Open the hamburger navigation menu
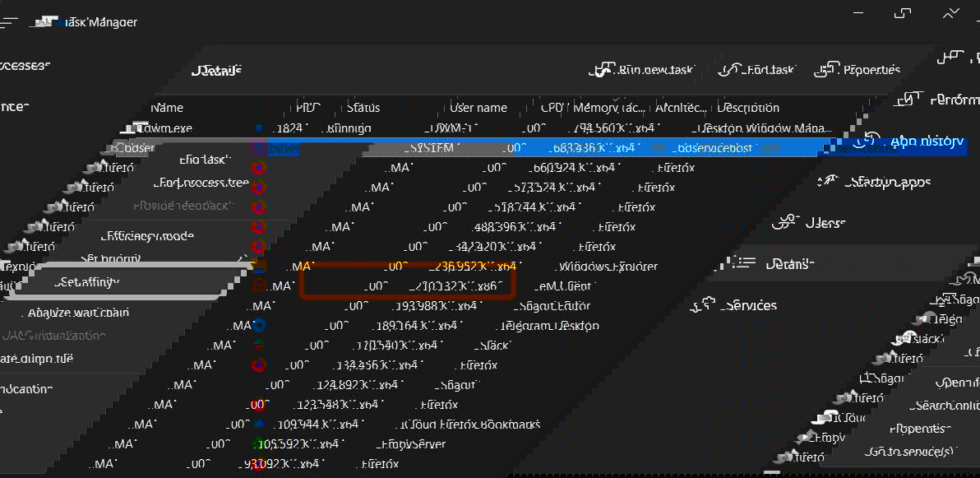 point(9,22)
